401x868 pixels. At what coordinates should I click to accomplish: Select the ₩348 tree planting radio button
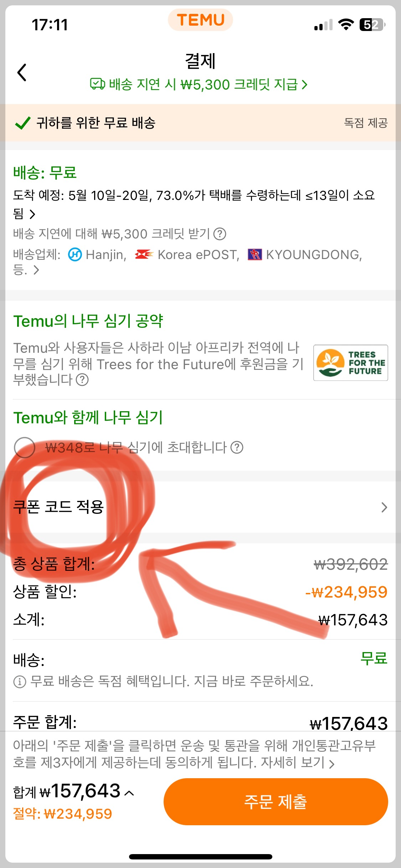[x=24, y=447]
